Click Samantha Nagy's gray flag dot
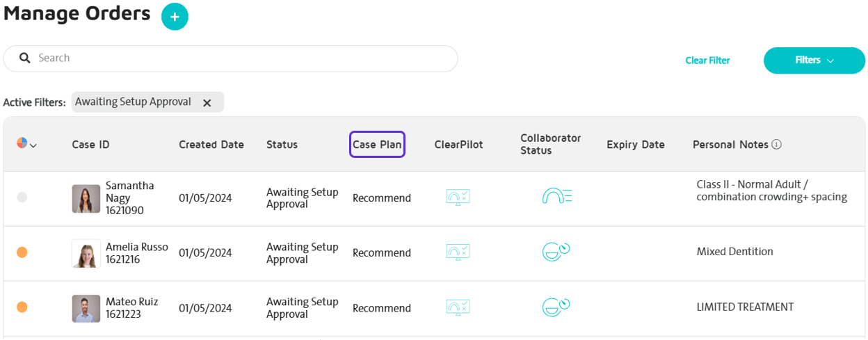The height and width of the screenshot is (340, 868). (x=22, y=197)
